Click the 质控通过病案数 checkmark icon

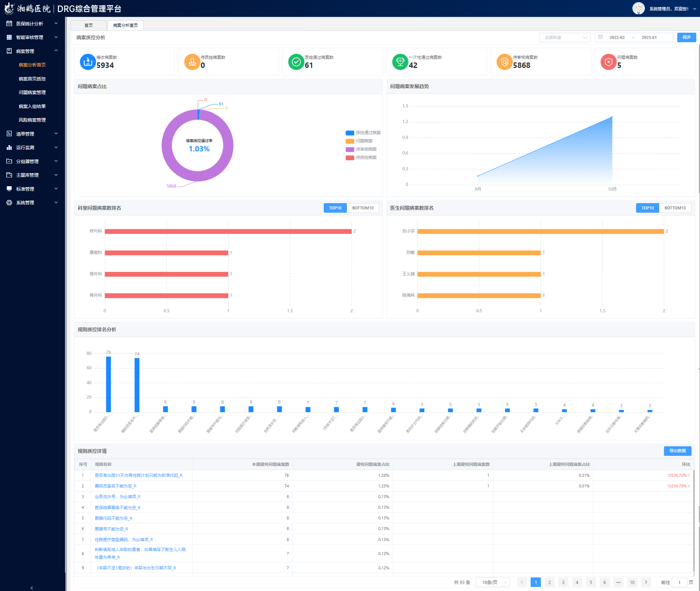point(296,62)
